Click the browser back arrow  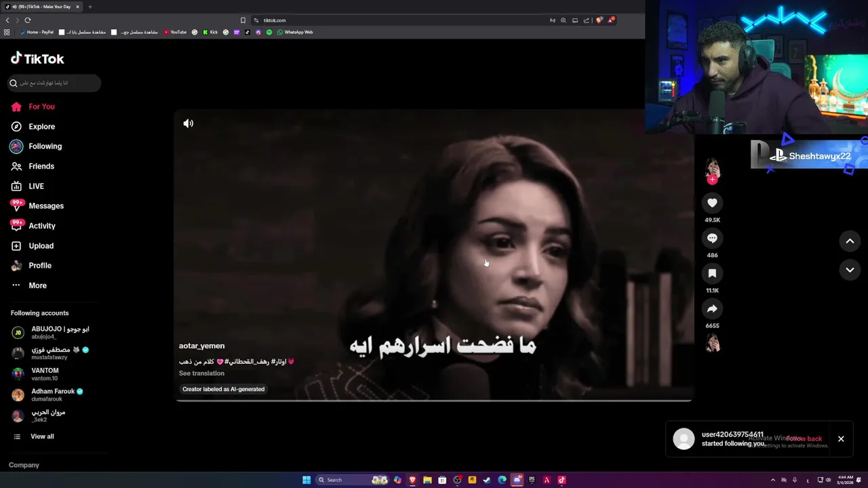[7, 20]
